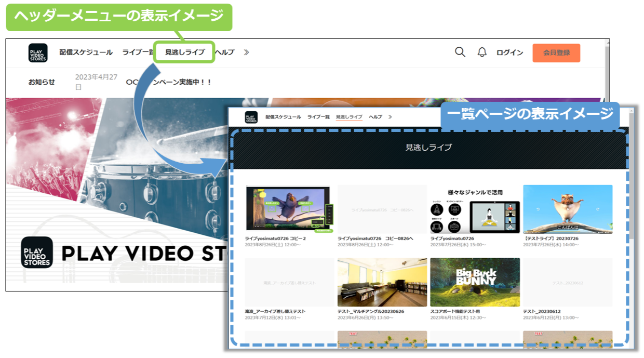Open search with the magnifier icon
Screen dimensions: 644x358
(460, 52)
